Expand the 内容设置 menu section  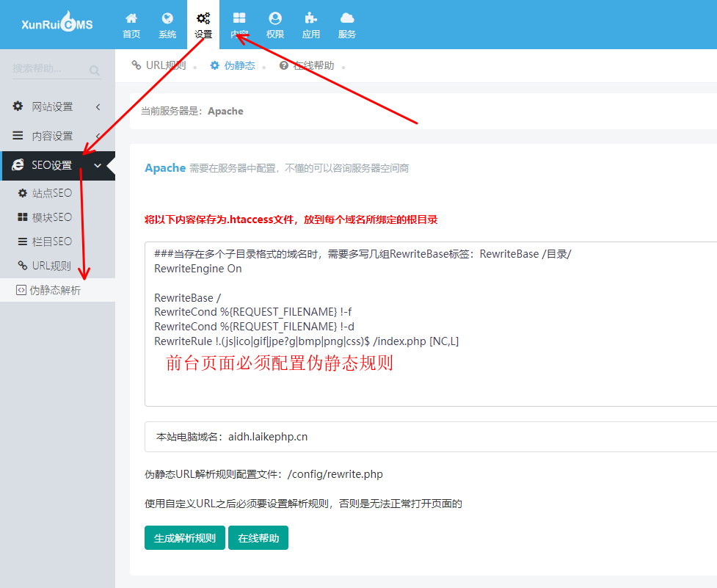pos(51,135)
